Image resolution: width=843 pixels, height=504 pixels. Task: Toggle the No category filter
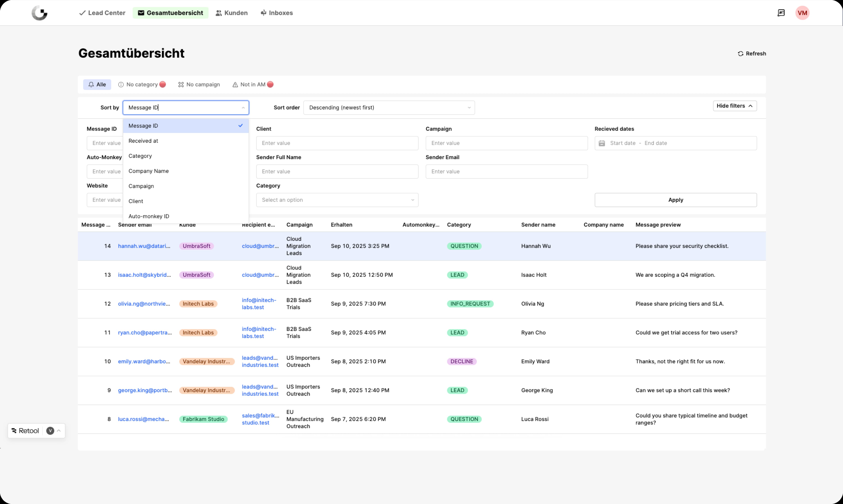coord(142,85)
